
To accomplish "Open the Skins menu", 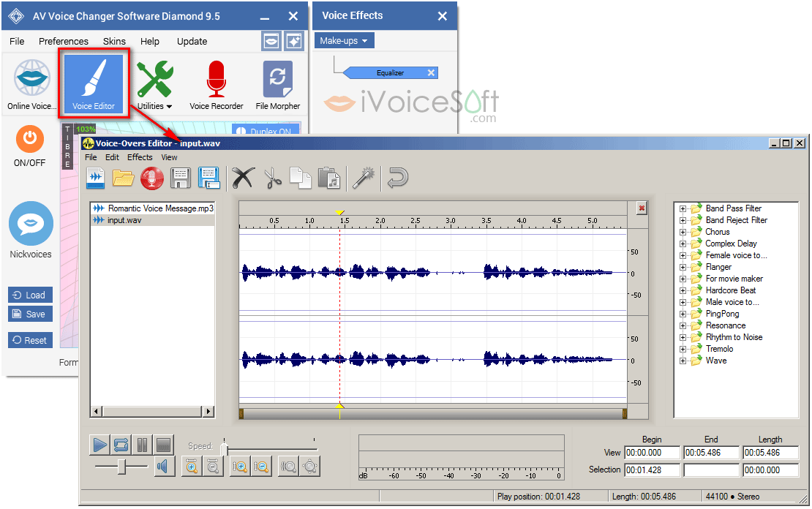I will point(114,41).
